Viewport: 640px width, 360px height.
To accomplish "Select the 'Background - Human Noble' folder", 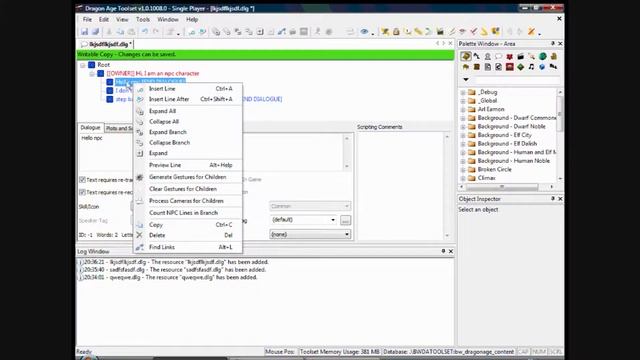I will click(x=513, y=161).
